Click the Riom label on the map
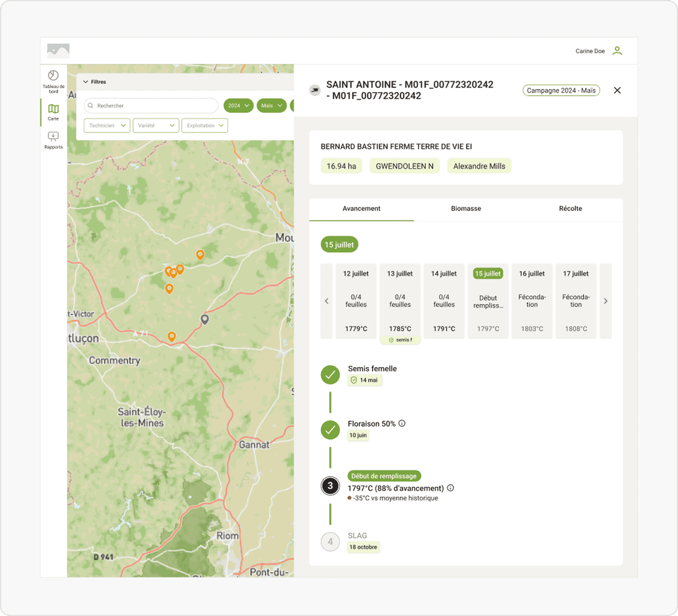 (228, 536)
